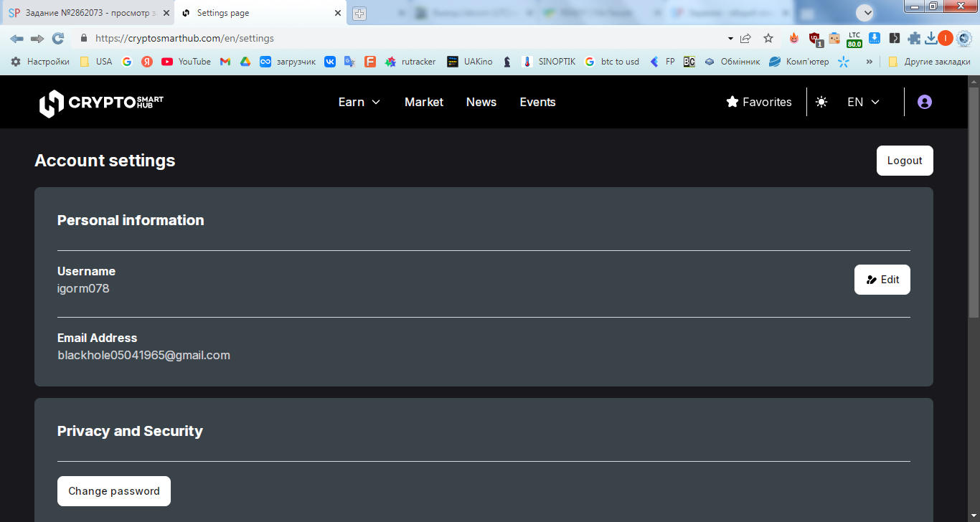Image resolution: width=980 pixels, height=522 pixels.
Task: Open the extensions puzzle piece menu
Action: tap(914, 38)
